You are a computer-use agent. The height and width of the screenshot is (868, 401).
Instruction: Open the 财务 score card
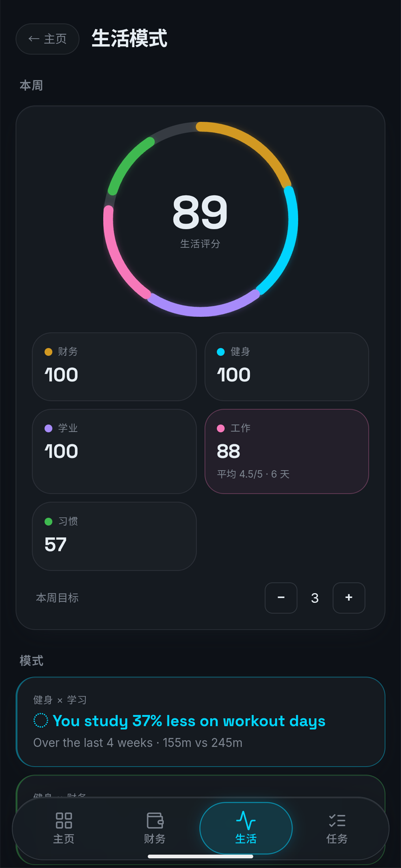pos(114,367)
